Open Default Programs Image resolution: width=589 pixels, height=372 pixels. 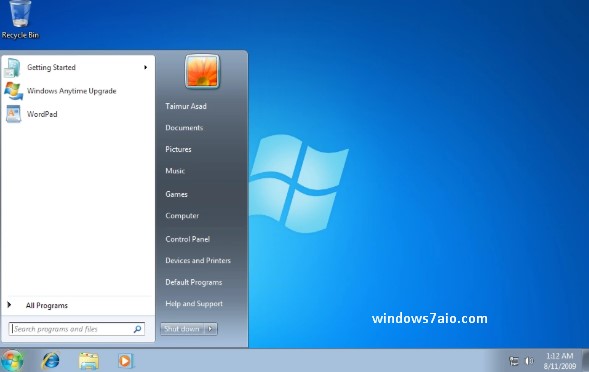point(194,282)
